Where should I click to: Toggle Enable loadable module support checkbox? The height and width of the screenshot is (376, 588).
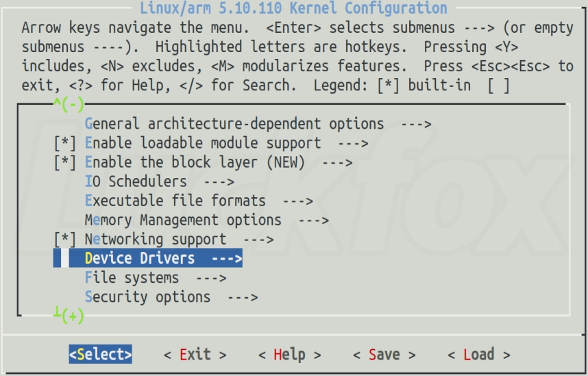(65, 143)
